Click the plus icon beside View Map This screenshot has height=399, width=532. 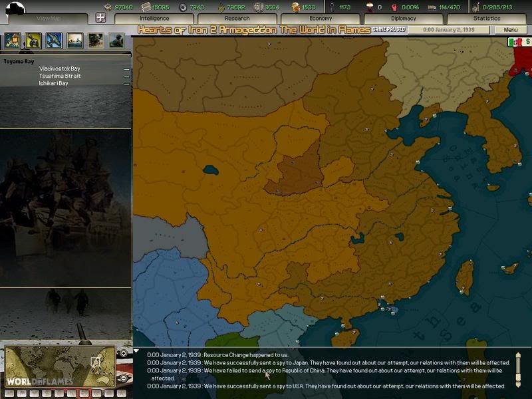click(100, 18)
